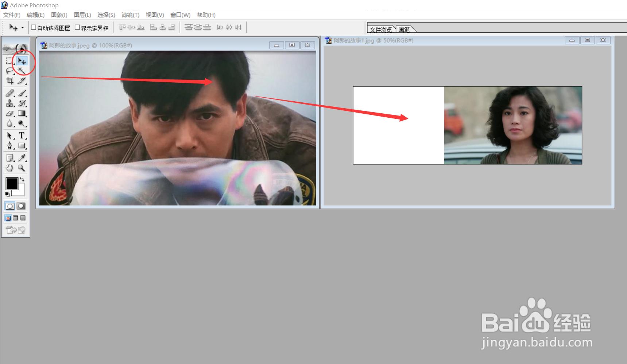Select the Eyedropper tool

point(22,158)
